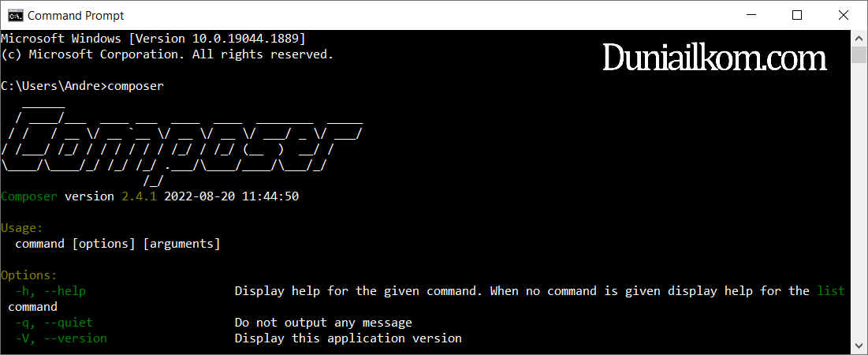Image resolution: width=868 pixels, height=355 pixels.
Task: Click the '-q, --quiet' option text
Action: pos(54,323)
